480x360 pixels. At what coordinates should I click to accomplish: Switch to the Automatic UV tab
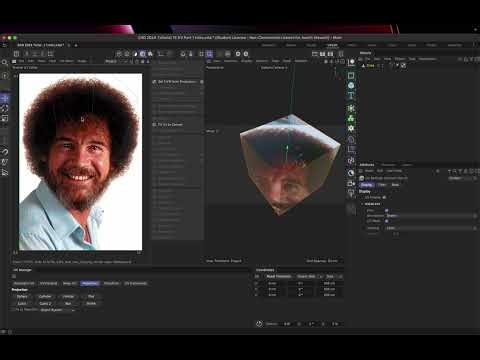click(x=24, y=283)
